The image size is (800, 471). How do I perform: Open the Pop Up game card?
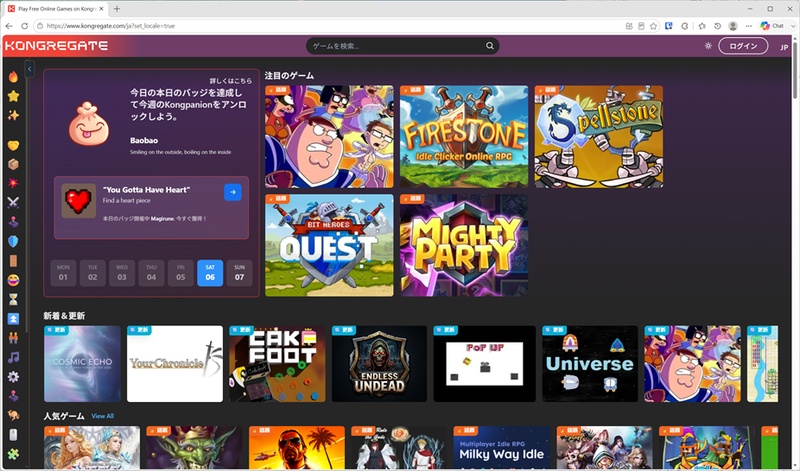coord(484,364)
